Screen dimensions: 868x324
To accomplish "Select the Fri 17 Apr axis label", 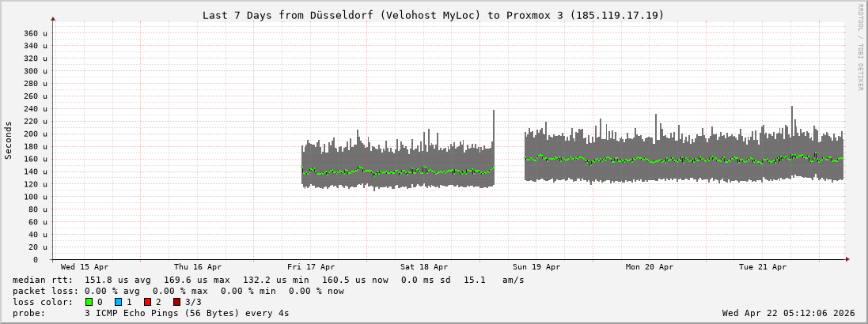I will click(x=311, y=267).
